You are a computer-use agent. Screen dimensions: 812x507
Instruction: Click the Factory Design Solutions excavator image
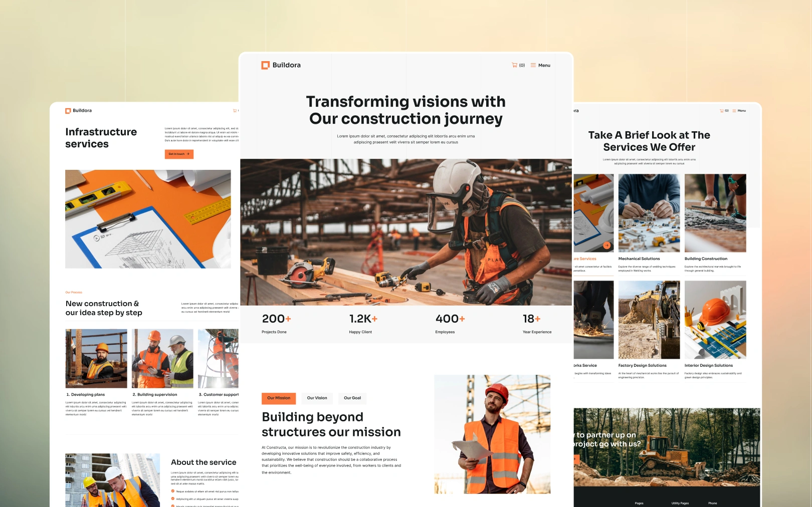649,320
